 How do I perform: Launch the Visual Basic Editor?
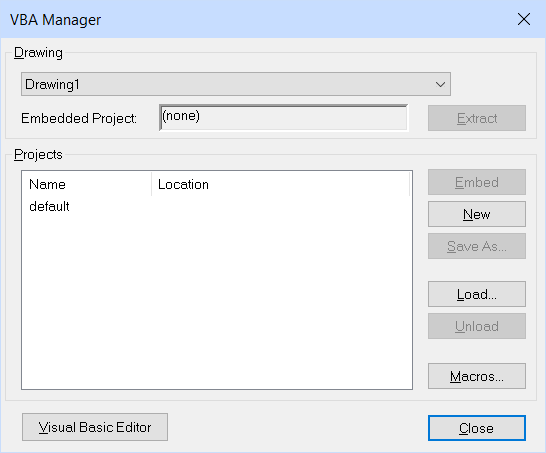pyautogui.click(x=95, y=427)
